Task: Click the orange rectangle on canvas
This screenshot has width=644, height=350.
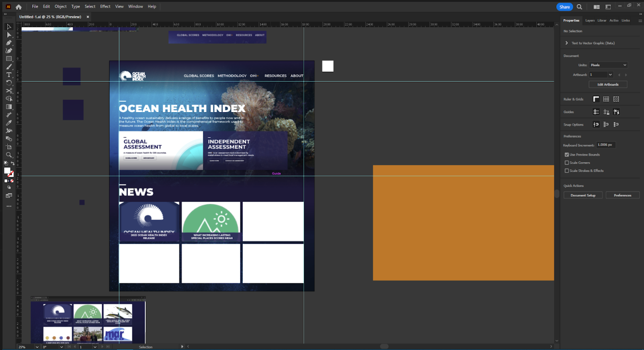Action: [x=463, y=223]
